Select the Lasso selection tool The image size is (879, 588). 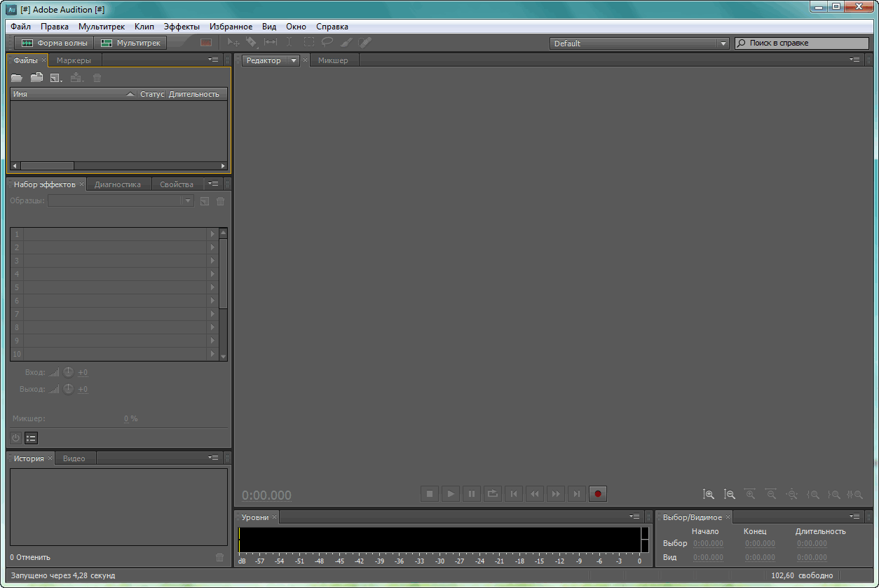pos(327,43)
